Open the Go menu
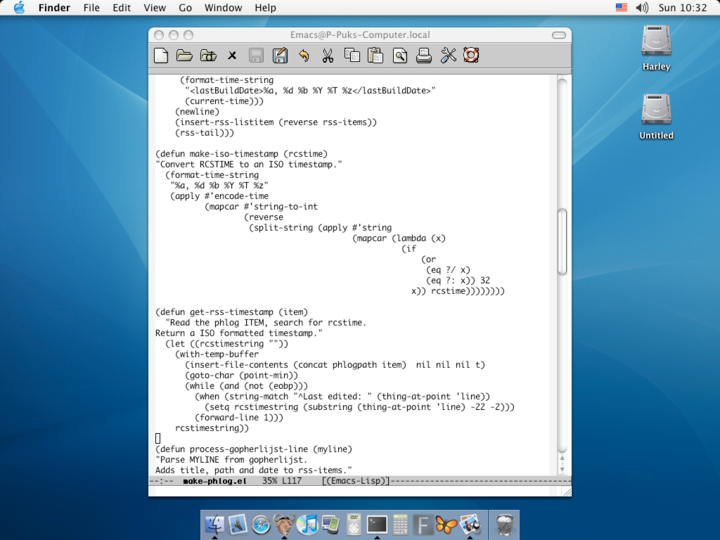 pos(185,8)
